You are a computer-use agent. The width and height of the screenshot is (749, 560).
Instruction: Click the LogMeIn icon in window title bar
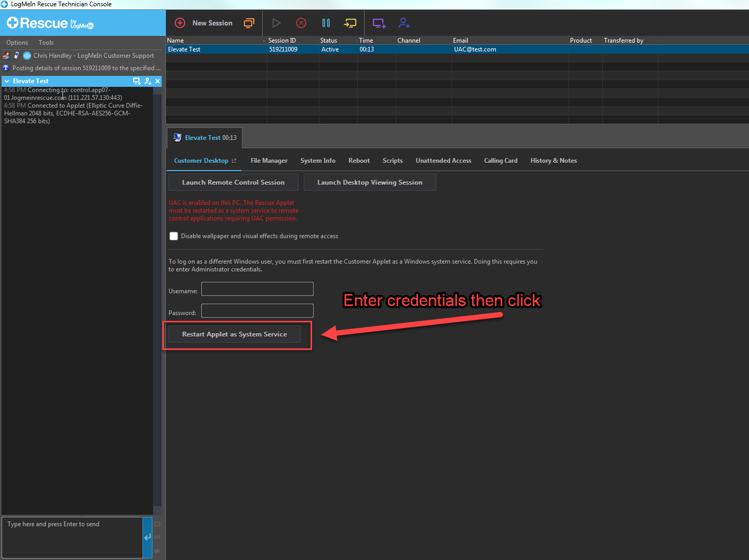click(5, 4)
